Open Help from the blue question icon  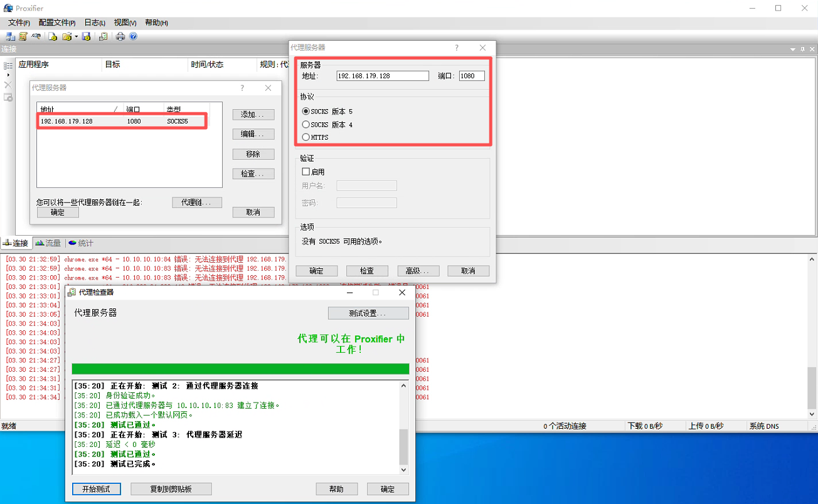133,36
